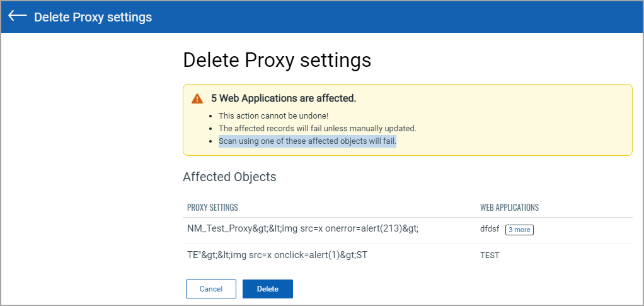Click the Cancel button
Screen dimensions: 644x306
211,289
